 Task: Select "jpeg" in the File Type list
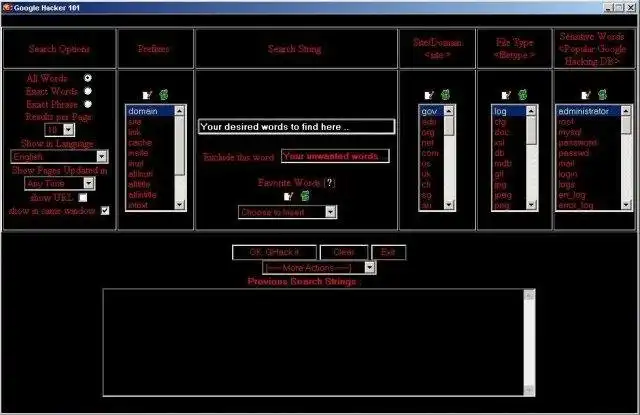pyautogui.click(x=509, y=195)
